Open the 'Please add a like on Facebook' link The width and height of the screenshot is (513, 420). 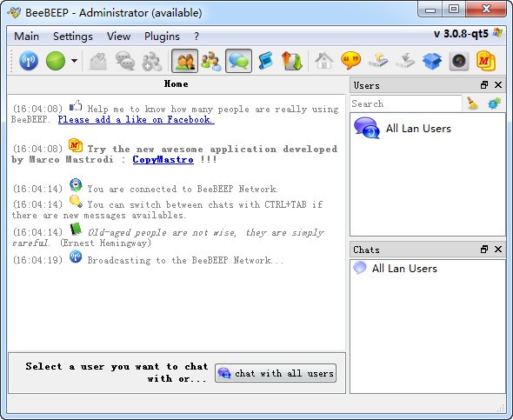point(137,119)
